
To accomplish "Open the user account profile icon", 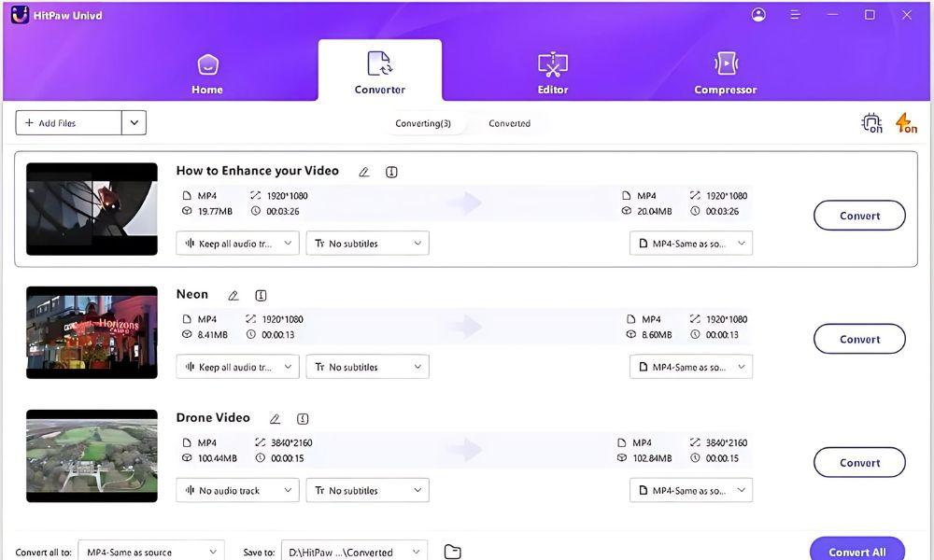I will pyautogui.click(x=758, y=15).
